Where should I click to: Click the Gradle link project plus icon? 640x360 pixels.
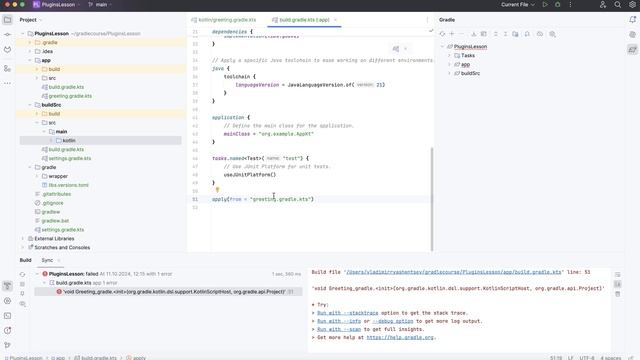point(452,34)
